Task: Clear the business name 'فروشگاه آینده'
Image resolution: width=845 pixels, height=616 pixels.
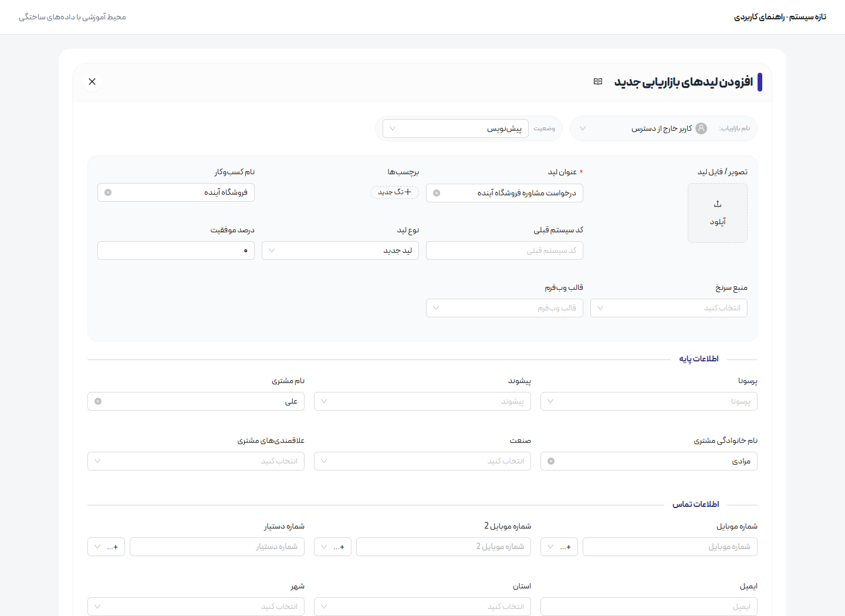Action: (108, 192)
